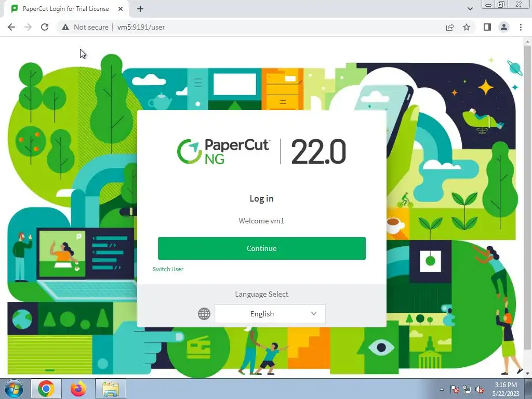Follow the Switch User link
Viewport: 532px width, 399px height.
(x=168, y=269)
